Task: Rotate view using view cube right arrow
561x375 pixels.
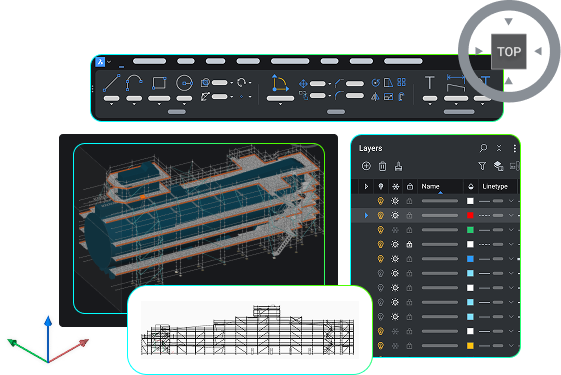Action: coord(538,52)
